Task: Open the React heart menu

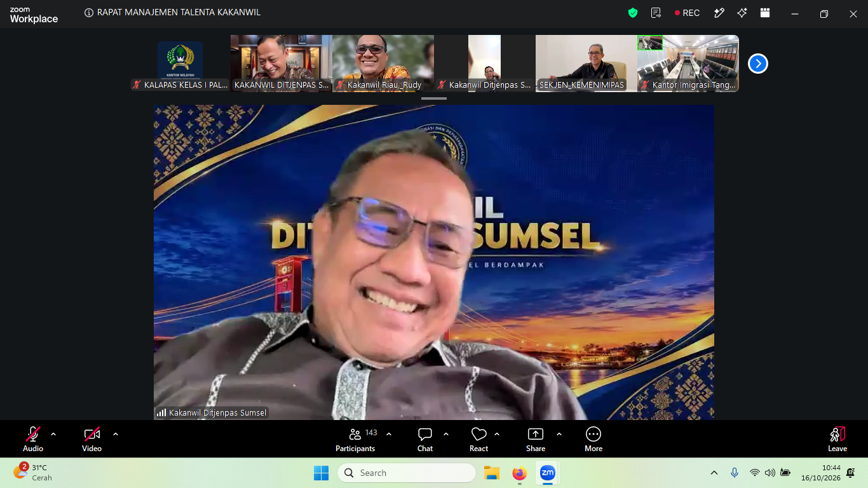Action: pos(478,439)
